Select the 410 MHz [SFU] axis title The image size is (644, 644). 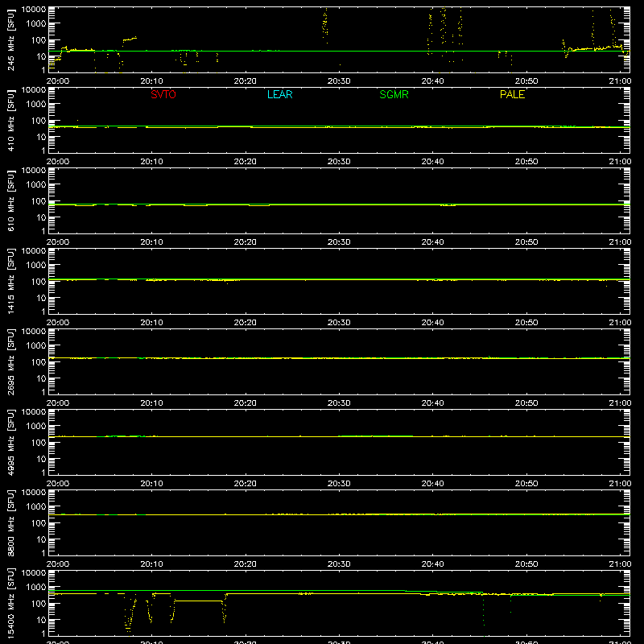point(11,120)
